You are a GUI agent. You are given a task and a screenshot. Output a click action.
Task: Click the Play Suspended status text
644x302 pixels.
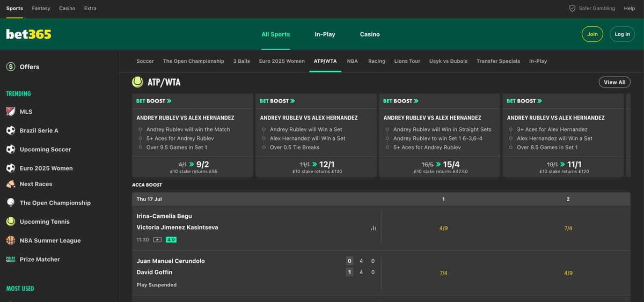pos(157,285)
